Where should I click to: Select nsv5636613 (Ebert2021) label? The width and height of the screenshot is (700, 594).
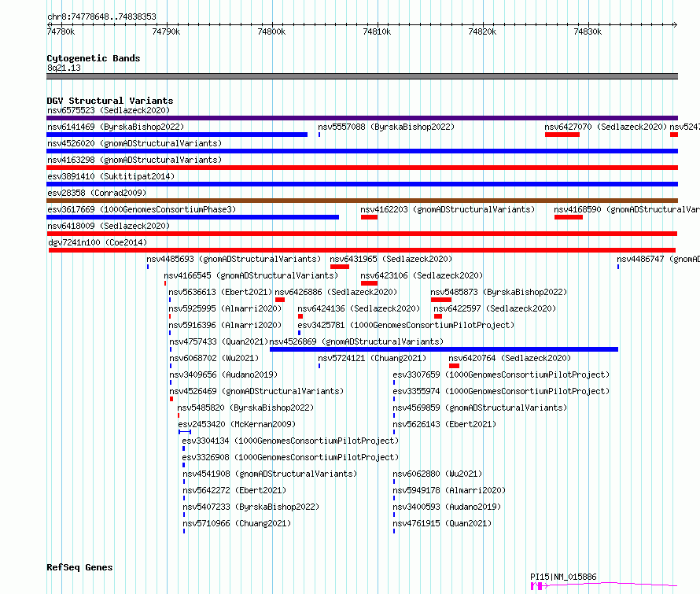(220, 292)
